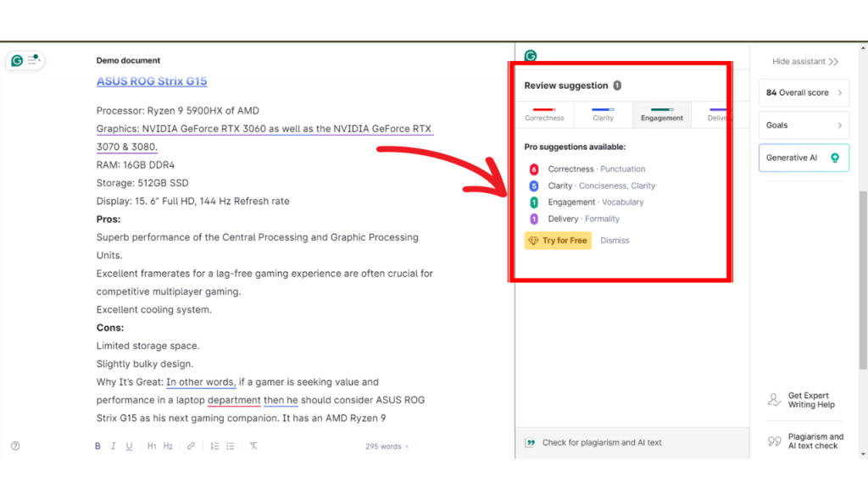Switch to the Correctness tab
The width and height of the screenshot is (868, 488).
pos(544,114)
